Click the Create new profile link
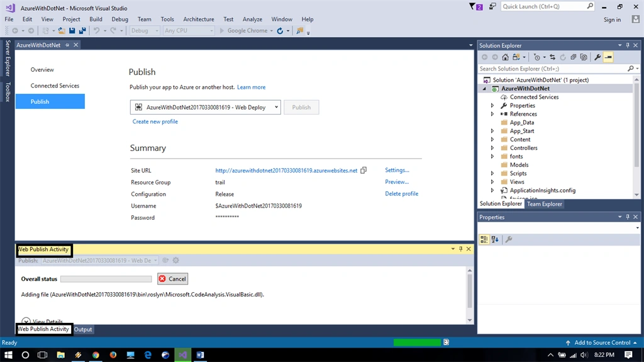This screenshot has height=362, width=644. coord(155,122)
